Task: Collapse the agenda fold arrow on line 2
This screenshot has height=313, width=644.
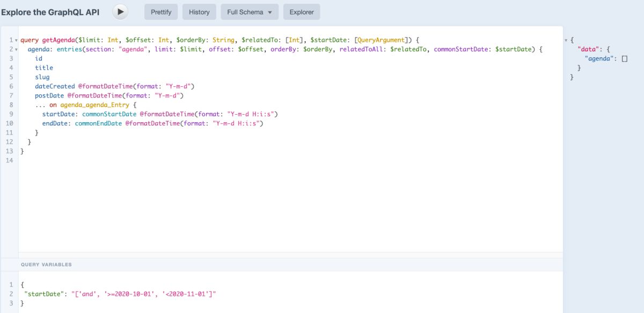Action: click(x=17, y=50)
